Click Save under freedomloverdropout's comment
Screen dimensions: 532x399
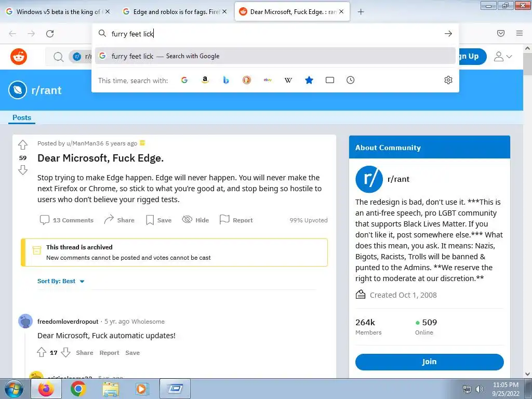[x=132, y=353]
